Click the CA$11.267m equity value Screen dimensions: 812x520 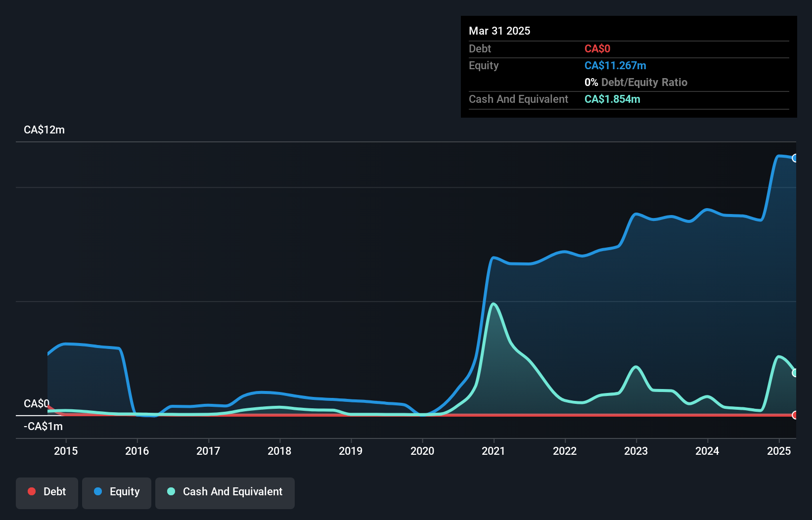point(615,65)
